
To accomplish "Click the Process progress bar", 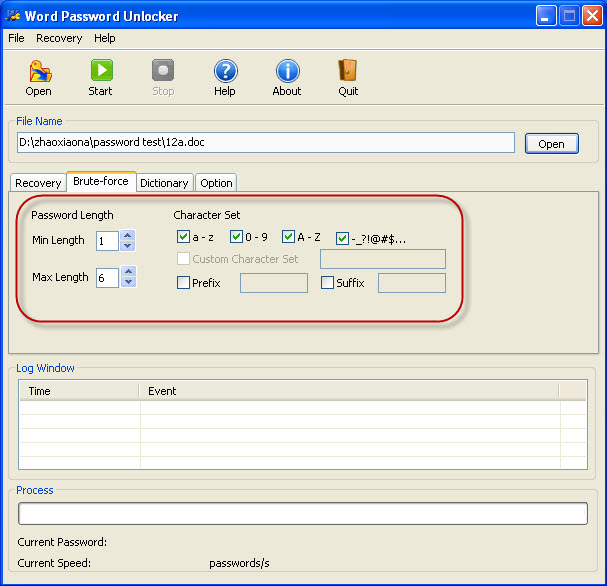I will click(302, 514).
